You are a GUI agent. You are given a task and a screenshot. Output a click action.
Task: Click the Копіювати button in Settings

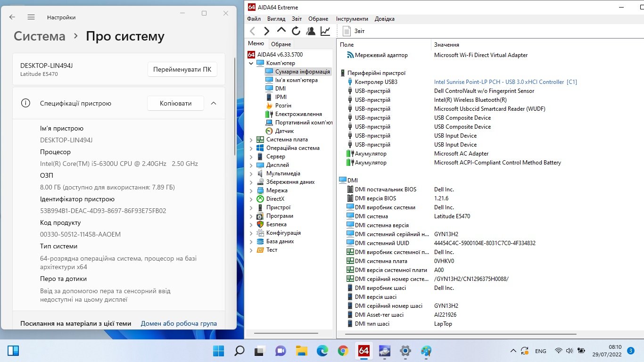(176, 103)
